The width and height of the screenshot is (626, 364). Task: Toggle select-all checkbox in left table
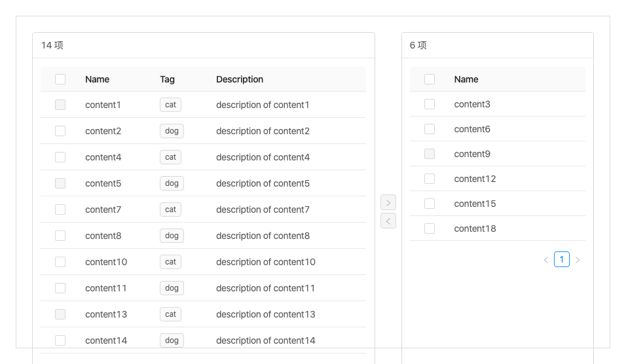(60, 79)
